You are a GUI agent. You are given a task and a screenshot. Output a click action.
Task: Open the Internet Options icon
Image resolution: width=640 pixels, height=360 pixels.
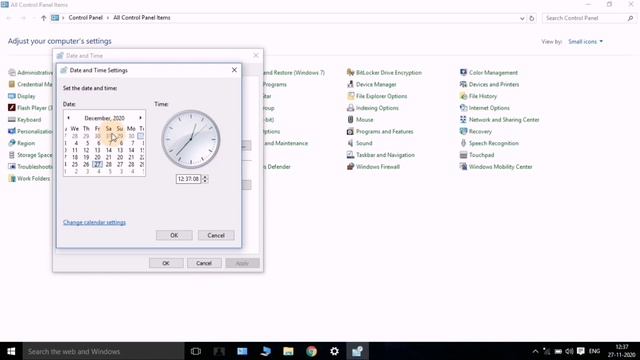(x=463, y=108)
